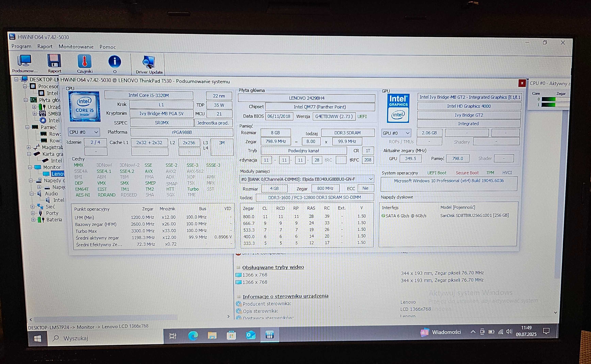Collapse the Karta graficzna tree node
The image size is (591, 364).
click(x=29, y=154)
